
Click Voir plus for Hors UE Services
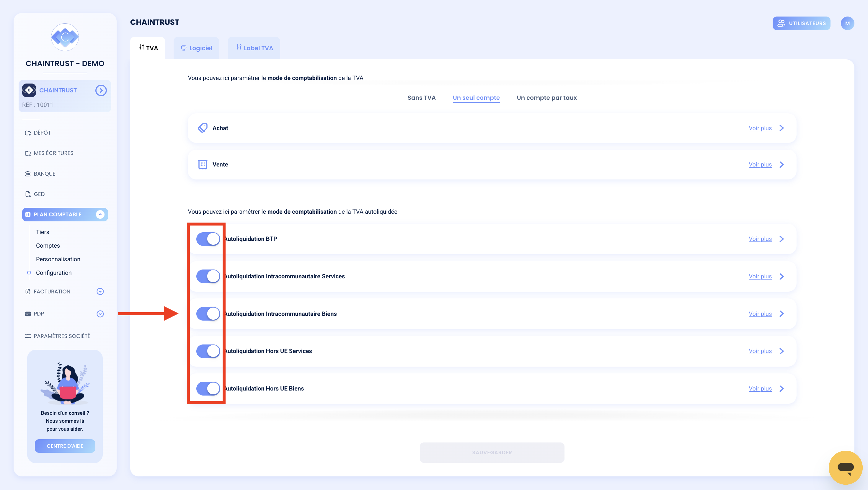(x=760, y=351)
